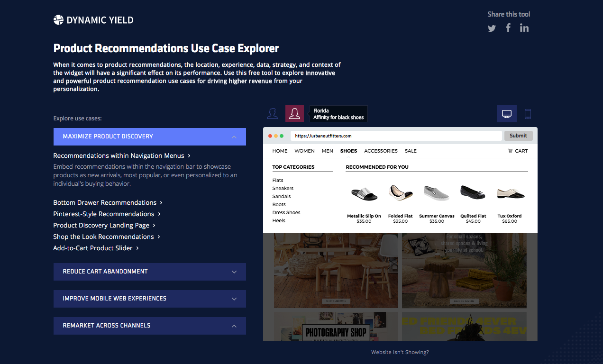Open Add-to-Cart Product Slider
The width and height of the screenshot is (603, 364).
(96, 248)
